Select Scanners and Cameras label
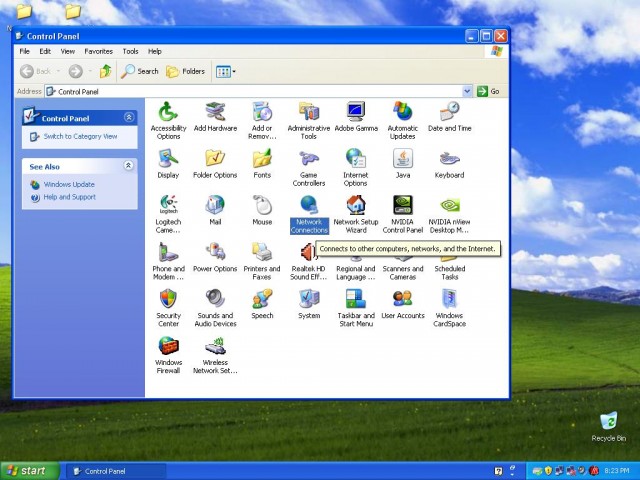 click(x=402, y=273)
